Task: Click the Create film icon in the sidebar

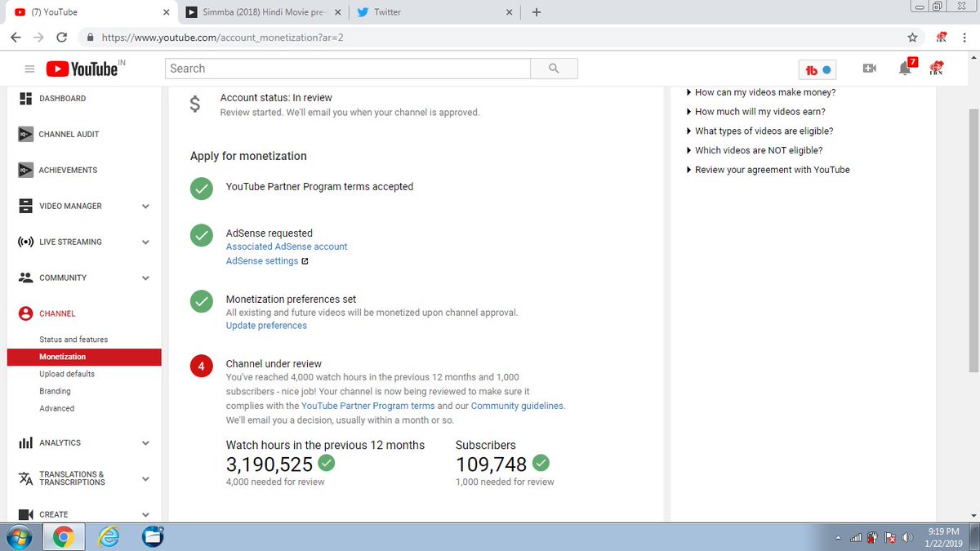Action: [x=25, y=514]
